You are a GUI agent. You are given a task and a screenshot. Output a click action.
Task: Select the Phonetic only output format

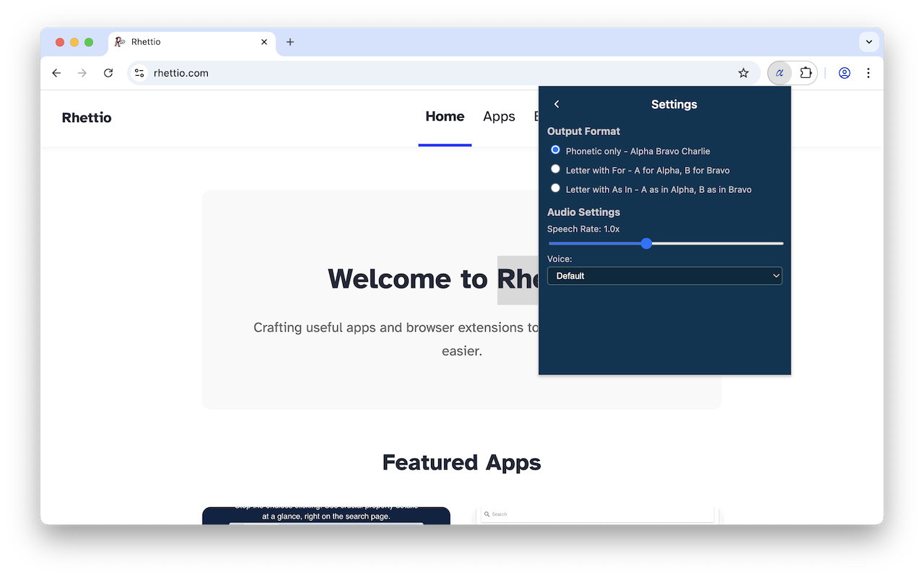click(555, 150)
